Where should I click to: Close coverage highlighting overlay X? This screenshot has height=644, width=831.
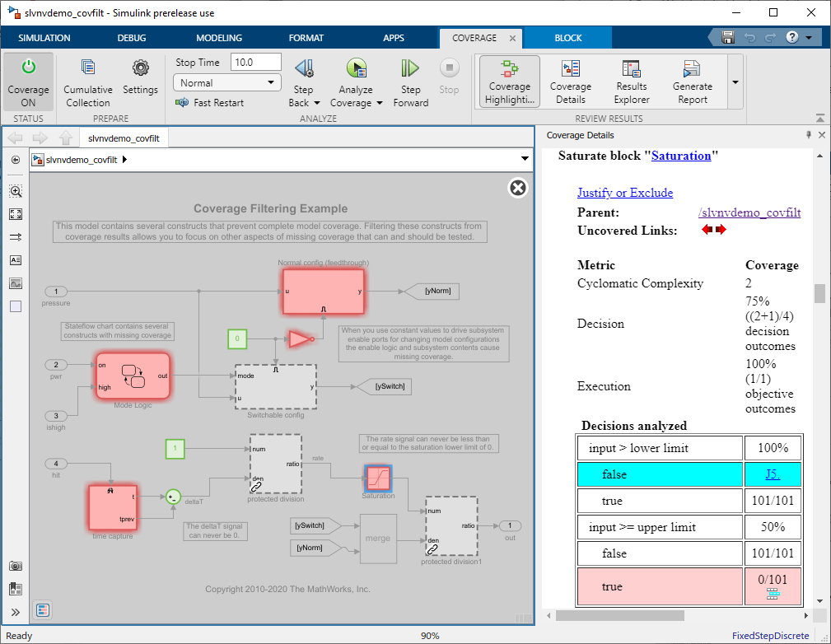click(518, 188)
